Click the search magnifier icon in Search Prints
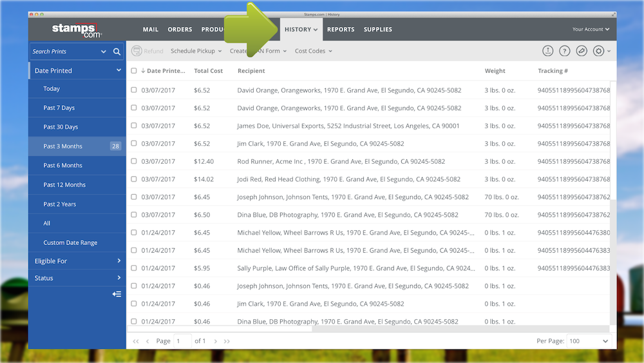 click(117, 52)
